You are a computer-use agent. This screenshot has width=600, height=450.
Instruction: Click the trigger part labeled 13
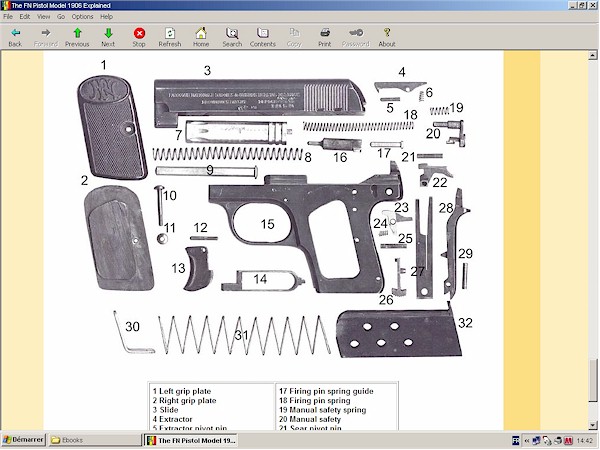click(198, 269)
